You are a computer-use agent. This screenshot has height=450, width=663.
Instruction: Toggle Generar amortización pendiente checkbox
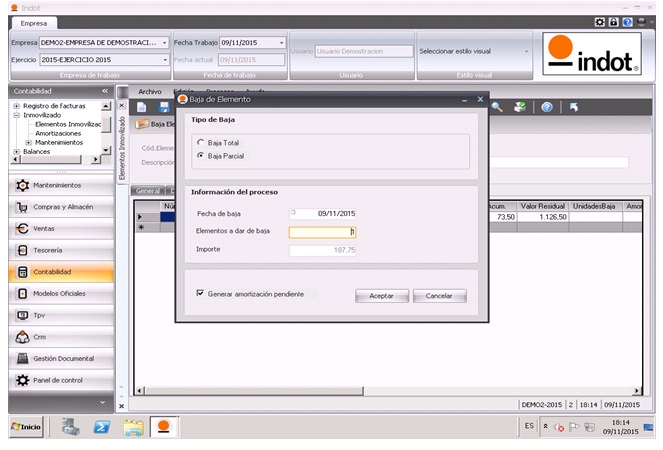(x=201, y=294)
